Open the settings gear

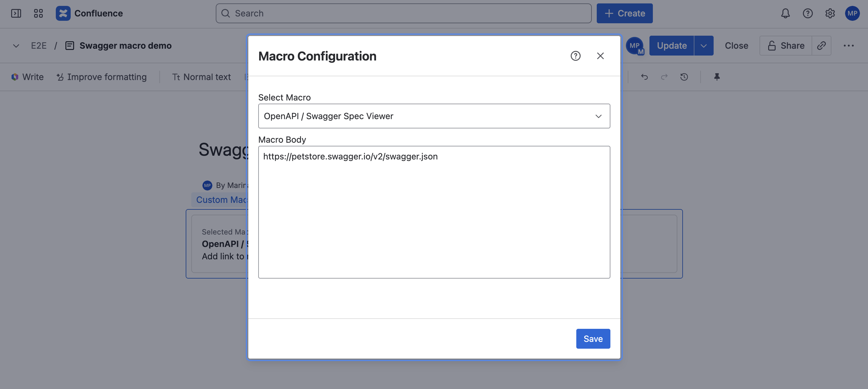pyautogui.click(x=830, y=13)
